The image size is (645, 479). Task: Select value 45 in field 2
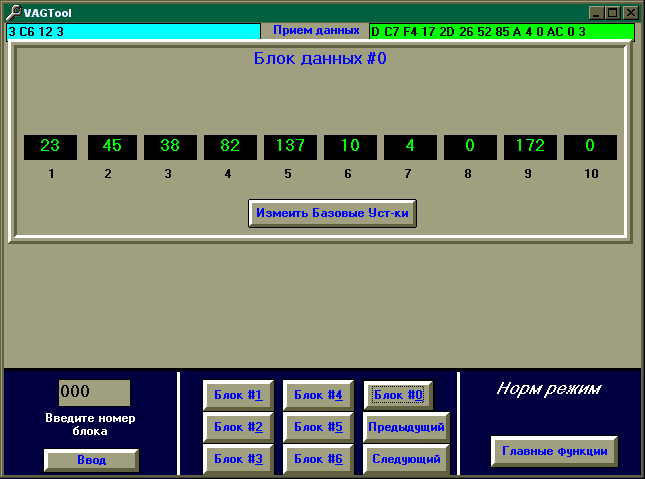pyautogui.click(x=112, y=147)
